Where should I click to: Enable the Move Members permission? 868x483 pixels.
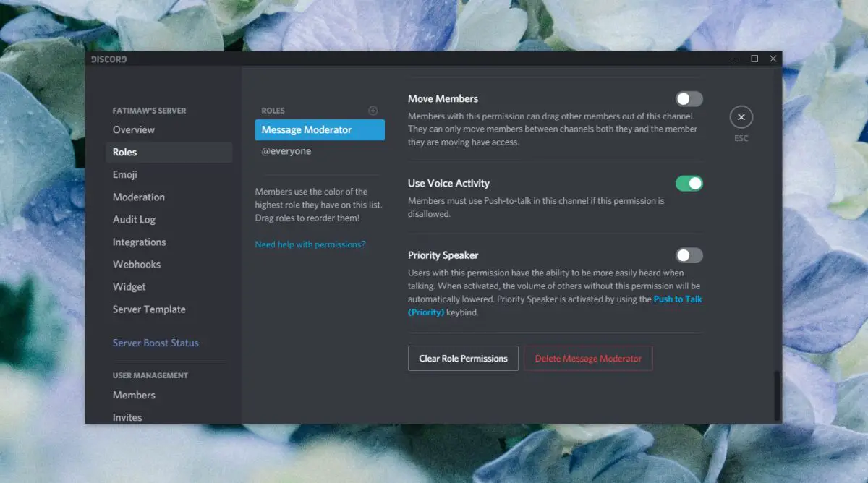pyautogui.click(x=689, y=99)
